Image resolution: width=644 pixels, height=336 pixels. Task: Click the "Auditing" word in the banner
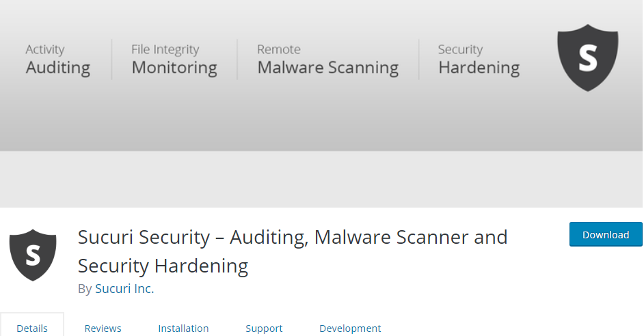pyautogui.click(x=58, y=68)
